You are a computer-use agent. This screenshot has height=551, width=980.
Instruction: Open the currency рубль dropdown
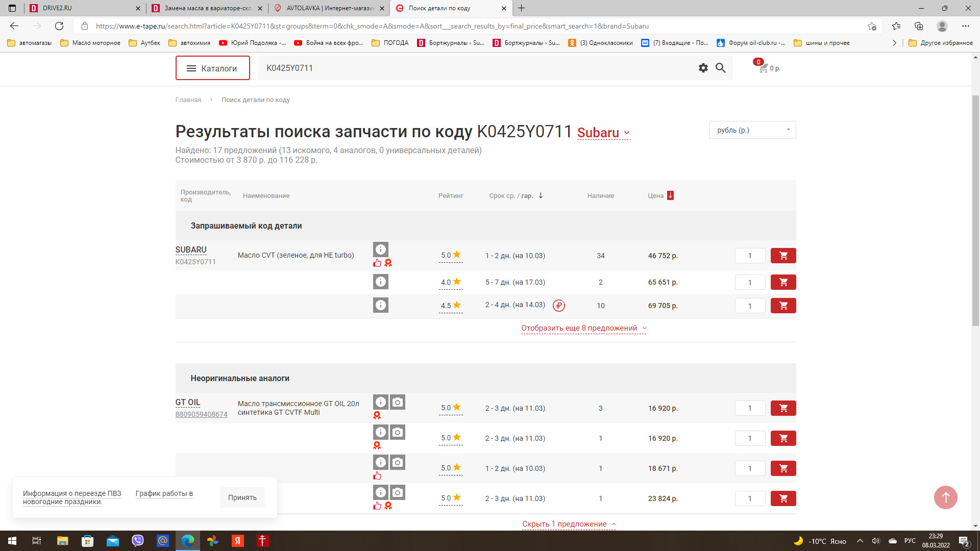752,130
